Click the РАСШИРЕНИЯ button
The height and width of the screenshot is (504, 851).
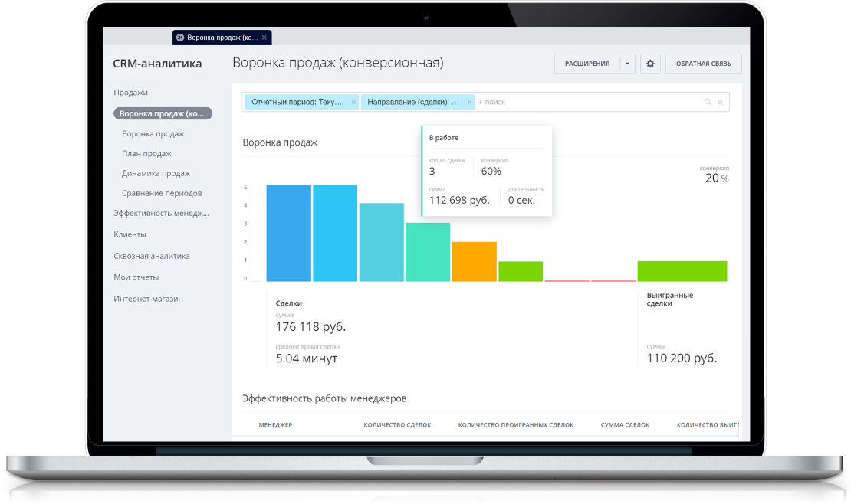(x=587, y=64)
